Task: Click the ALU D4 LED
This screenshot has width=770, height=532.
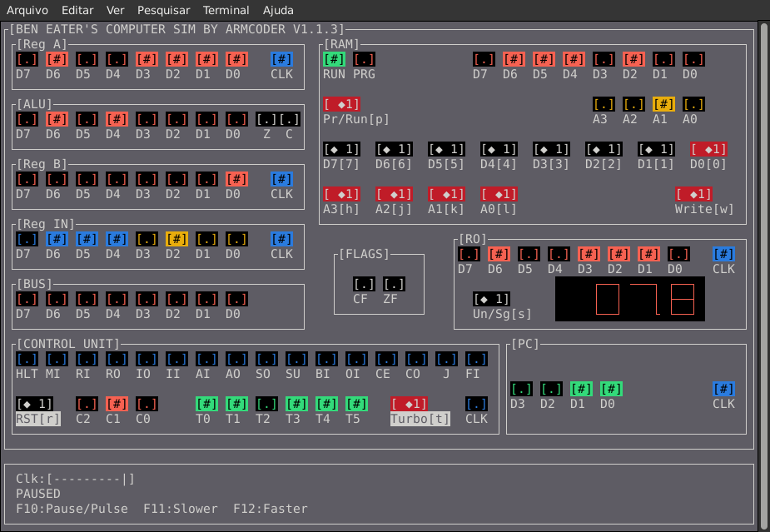Action: pos(117,119)
